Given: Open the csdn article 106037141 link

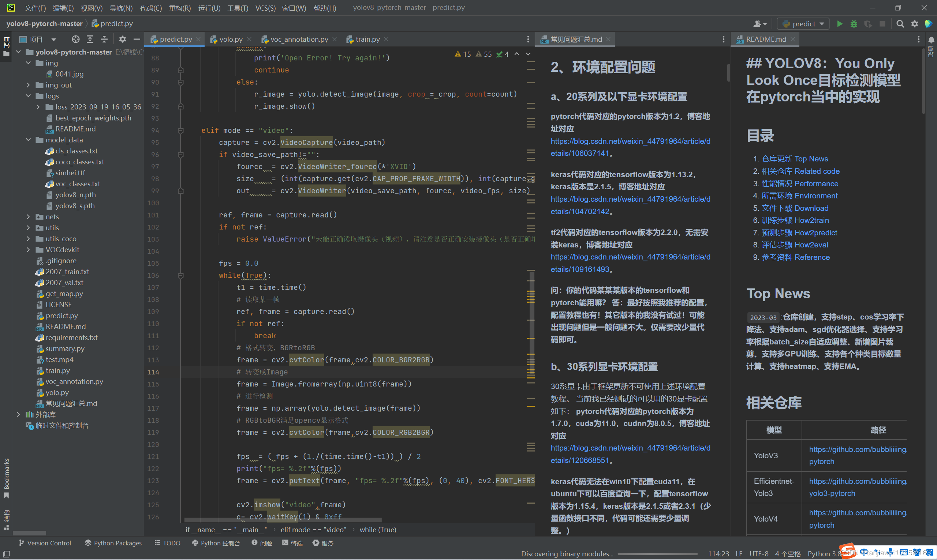Looking at the screenshot, I should click(630, 147).
